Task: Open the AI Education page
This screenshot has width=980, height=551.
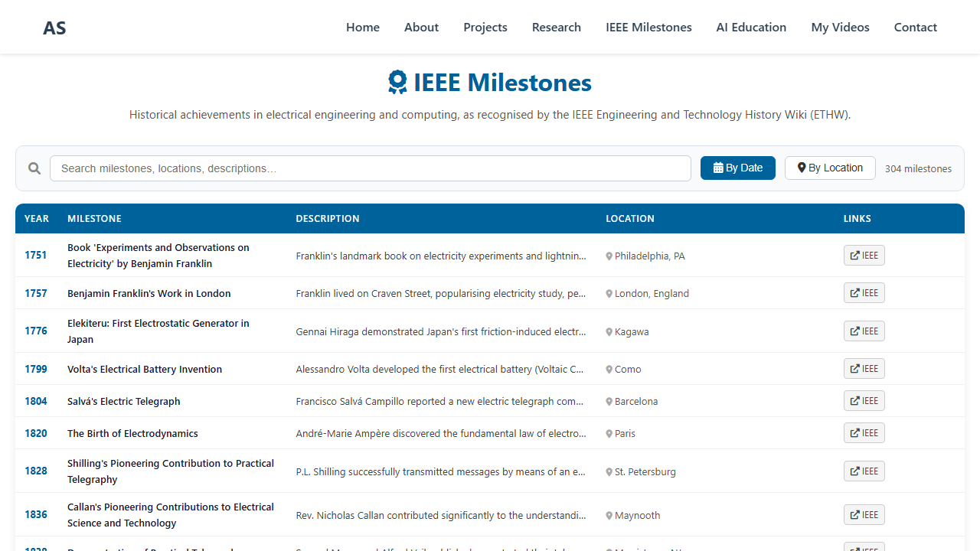Action: [x=751, y=27]
